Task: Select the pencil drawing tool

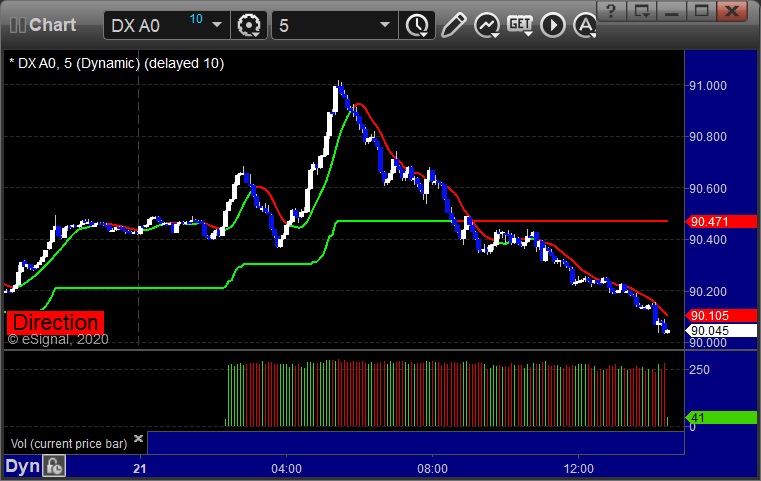Action: [x=453, y=24]
